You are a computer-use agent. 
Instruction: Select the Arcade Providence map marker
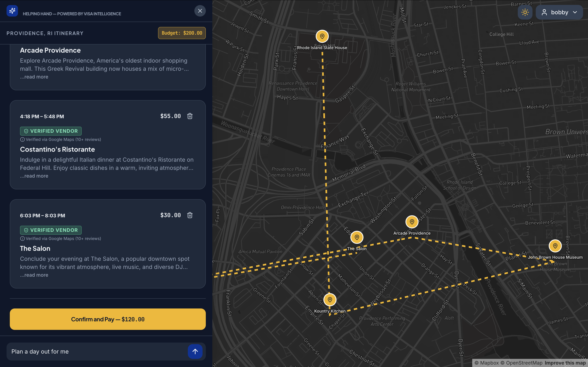click(412, 222)
